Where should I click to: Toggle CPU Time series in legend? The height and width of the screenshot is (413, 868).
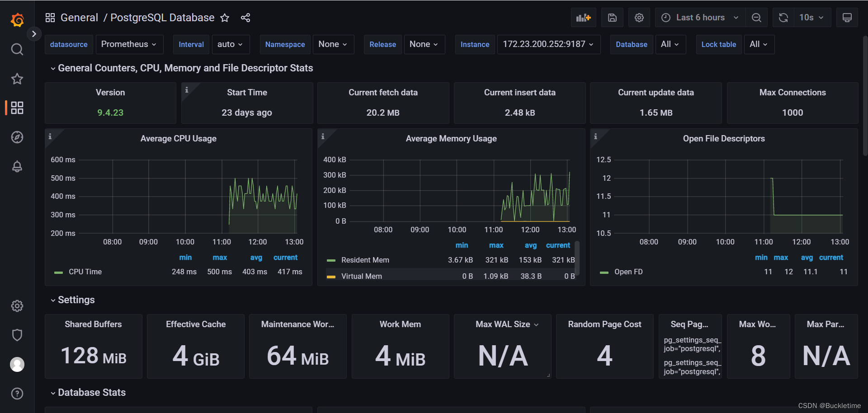tap(85, 272)
